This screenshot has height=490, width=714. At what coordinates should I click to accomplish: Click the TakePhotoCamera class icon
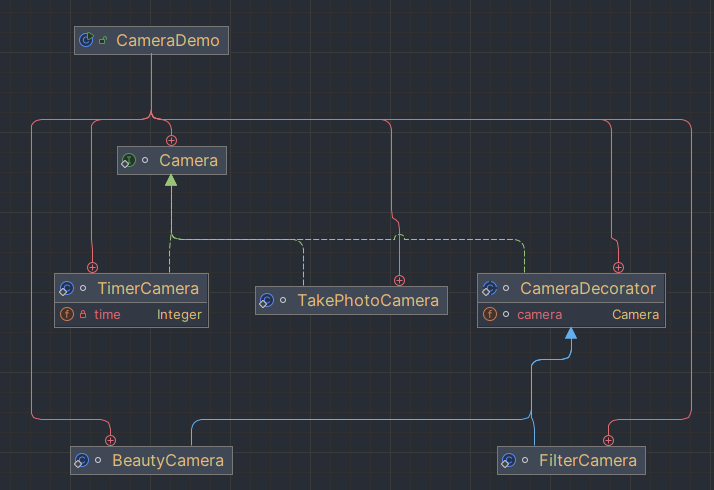pyautogui.click(x=266, y=301)
